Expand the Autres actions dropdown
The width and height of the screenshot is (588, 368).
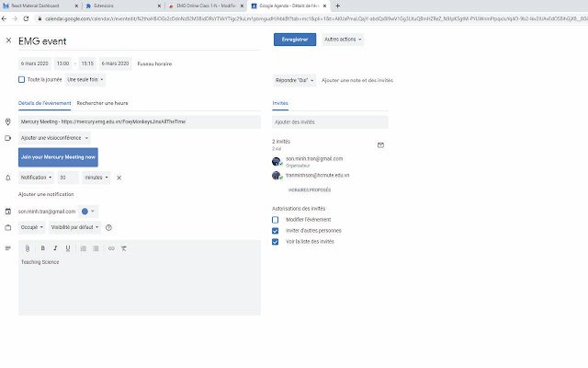tap(343, 40)
